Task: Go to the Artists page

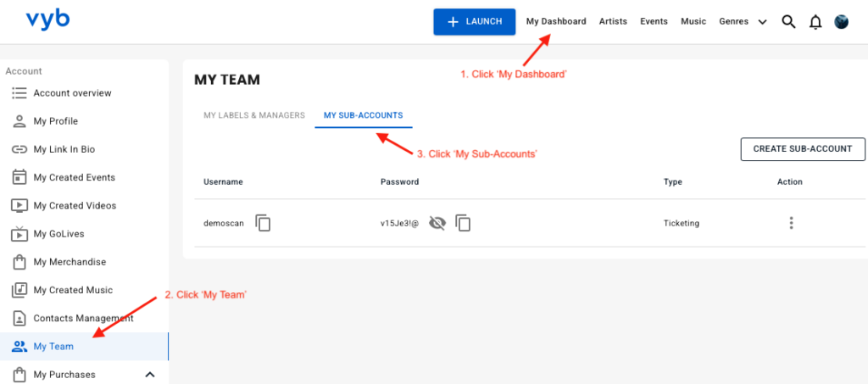Action: [x=613, y=22]
